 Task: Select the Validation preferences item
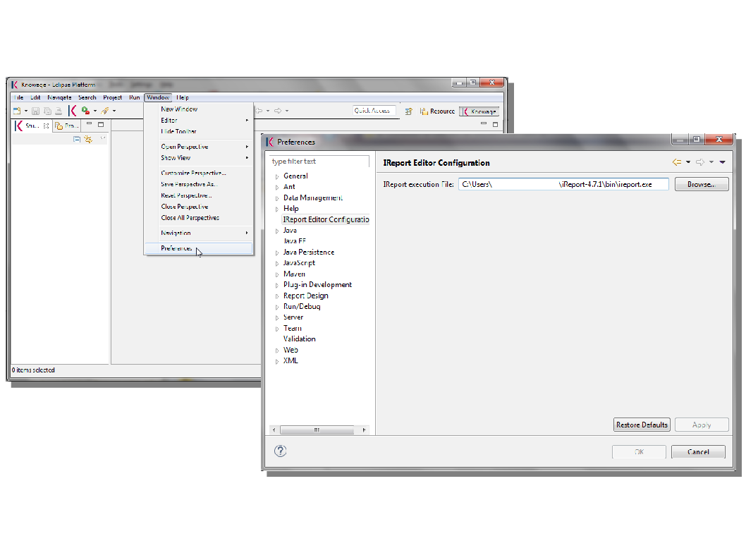click(299, 339)
